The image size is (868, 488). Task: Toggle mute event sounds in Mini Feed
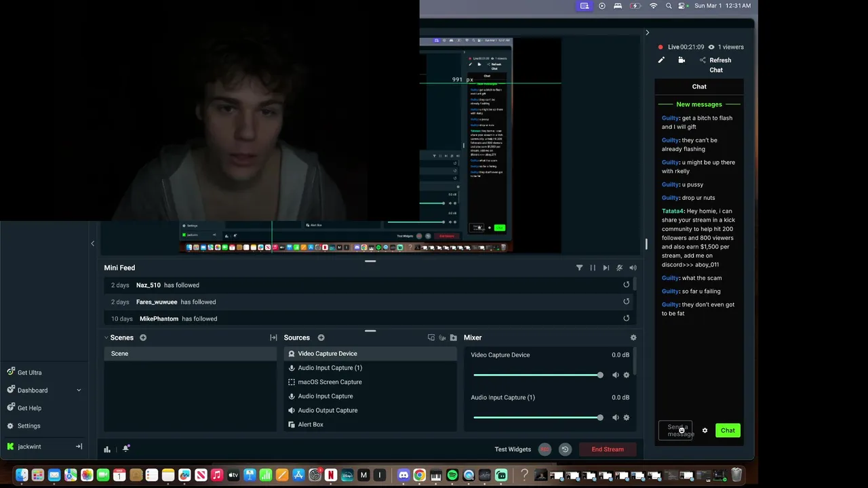click(x=619, y=268)
